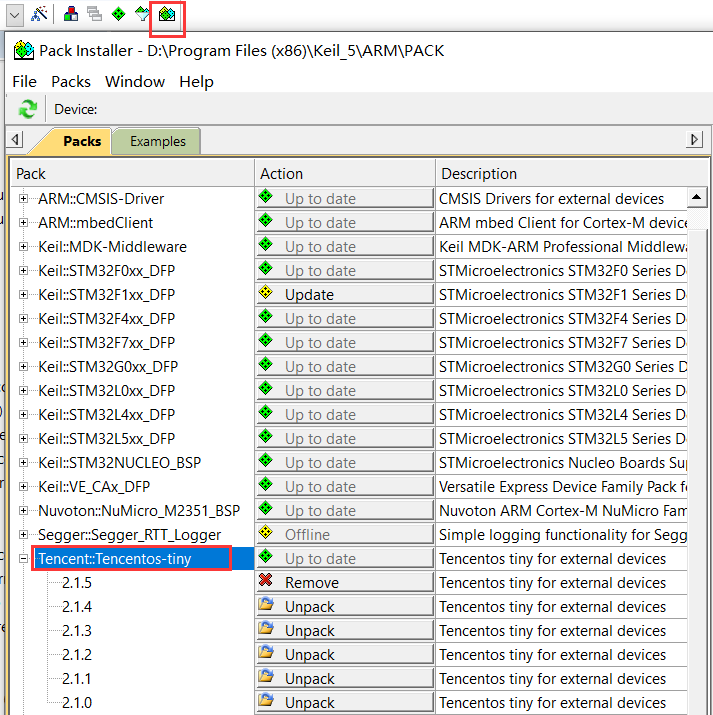Image resolution: width=713 pixels, height=715 pixels.
Task: Click green diamond icon for STM32G0xx_DFP
Action: tap(265, 364)
